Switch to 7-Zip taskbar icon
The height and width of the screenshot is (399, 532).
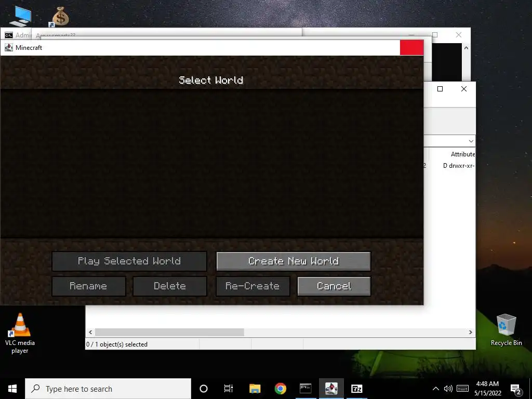pos(356,389)
